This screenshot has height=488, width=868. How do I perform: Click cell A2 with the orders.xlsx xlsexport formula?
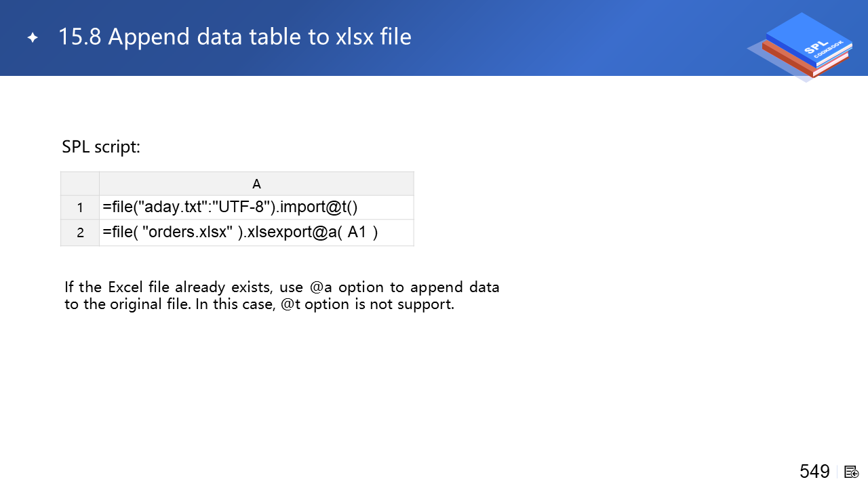pyautogui.click(x=240, y=232)
